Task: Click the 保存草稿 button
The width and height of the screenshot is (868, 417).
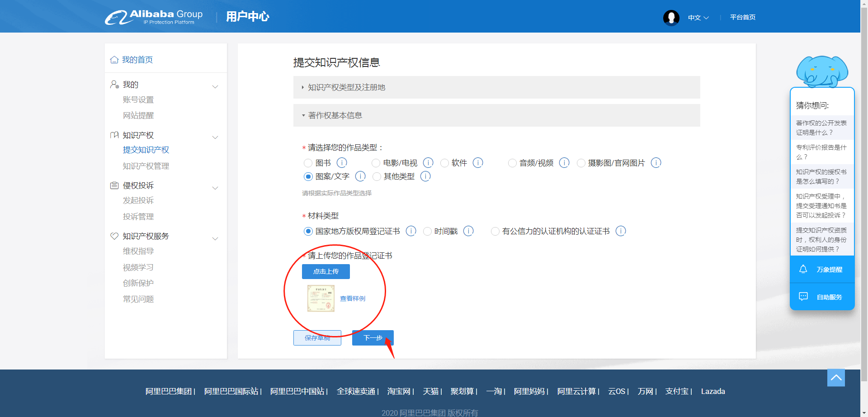Action: (x=317, y=338)
